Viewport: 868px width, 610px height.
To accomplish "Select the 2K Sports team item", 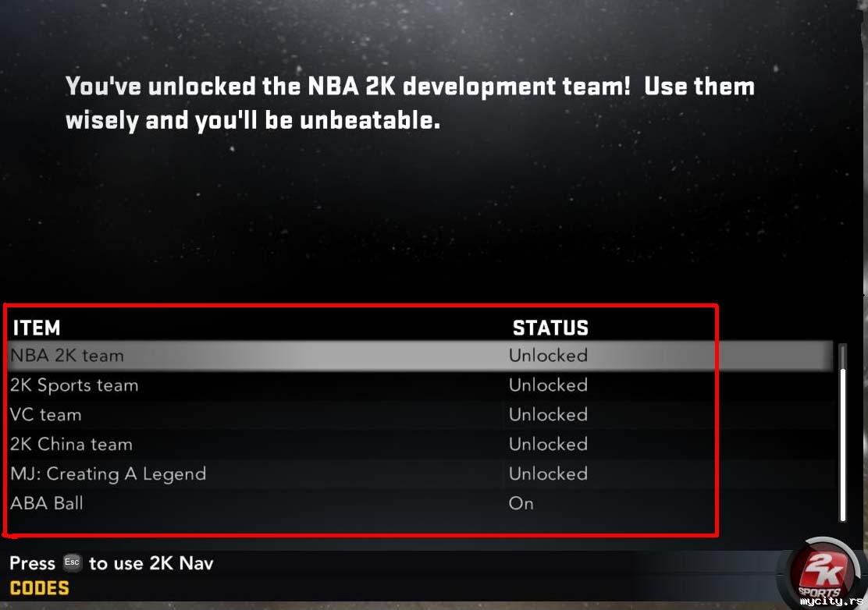I will (74, 385).
